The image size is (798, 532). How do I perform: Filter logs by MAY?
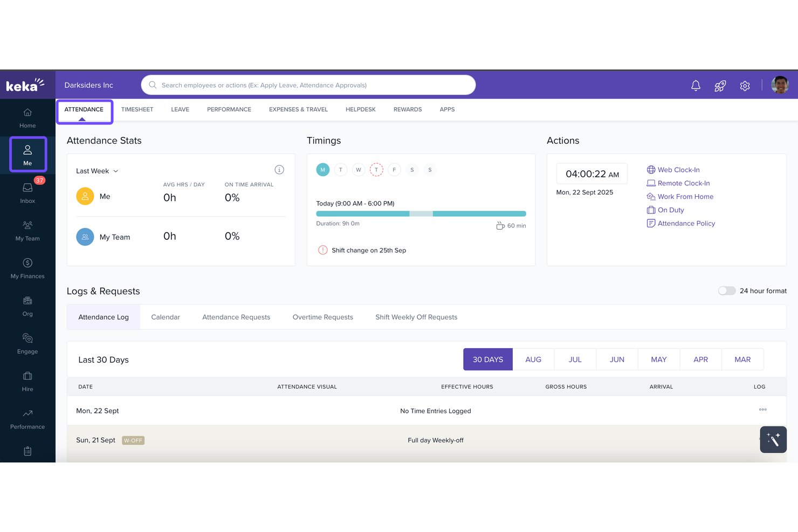click(x=659, y=360)
